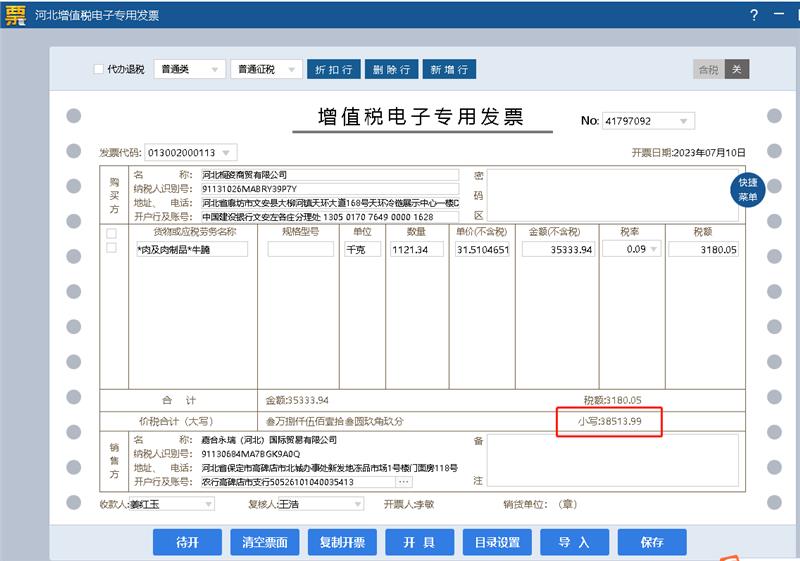Open the 快捷菜单 round shortcut button
Screen dimensions: 800x561
pyautogui.click(x=747, y=189)
